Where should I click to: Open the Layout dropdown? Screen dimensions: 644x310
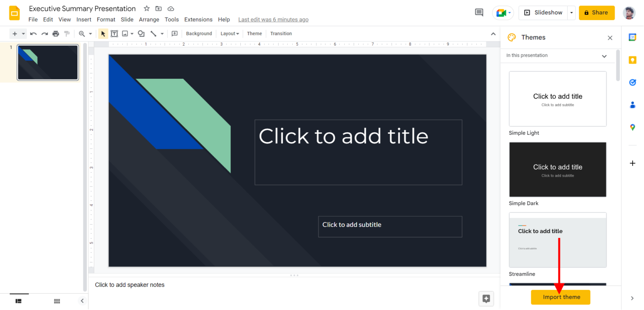(229, 34)
